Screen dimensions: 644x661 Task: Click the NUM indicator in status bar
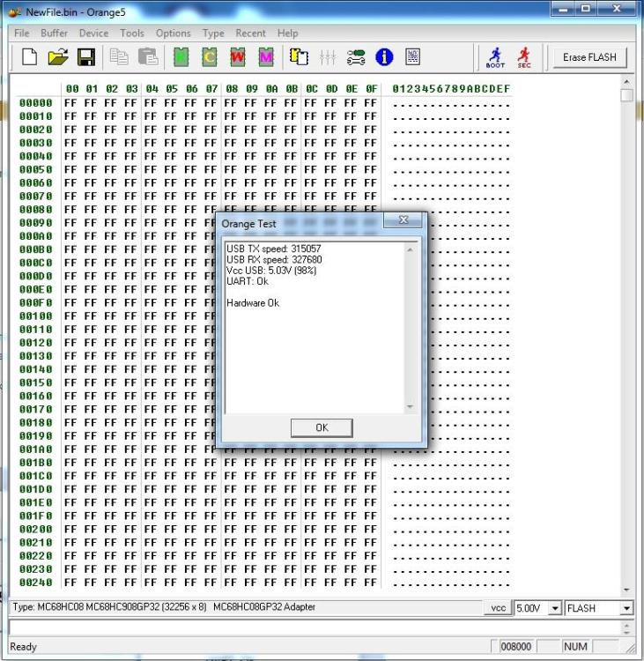(575, 647)
